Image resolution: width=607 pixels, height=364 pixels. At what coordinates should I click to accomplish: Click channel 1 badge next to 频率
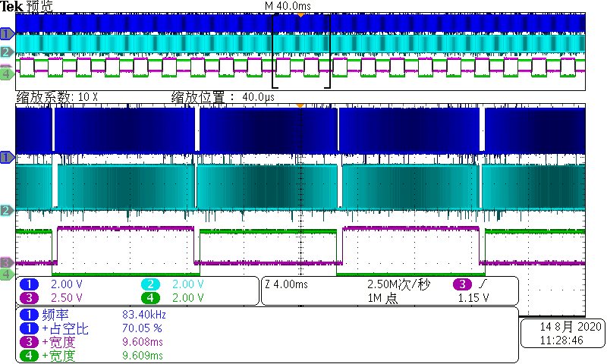click(29, 315)
